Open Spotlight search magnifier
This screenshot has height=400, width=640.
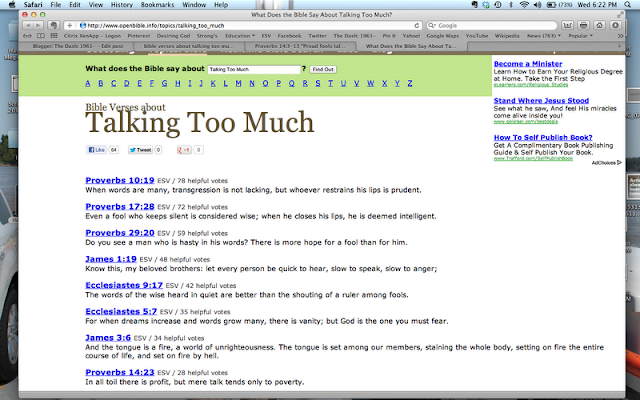tap(628, 4)
